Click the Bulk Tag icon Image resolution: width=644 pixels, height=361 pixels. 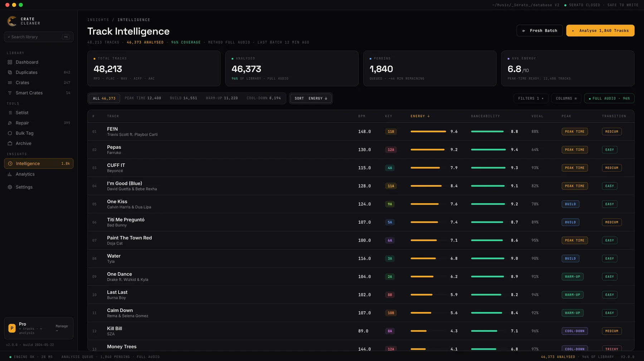point(10,133)
